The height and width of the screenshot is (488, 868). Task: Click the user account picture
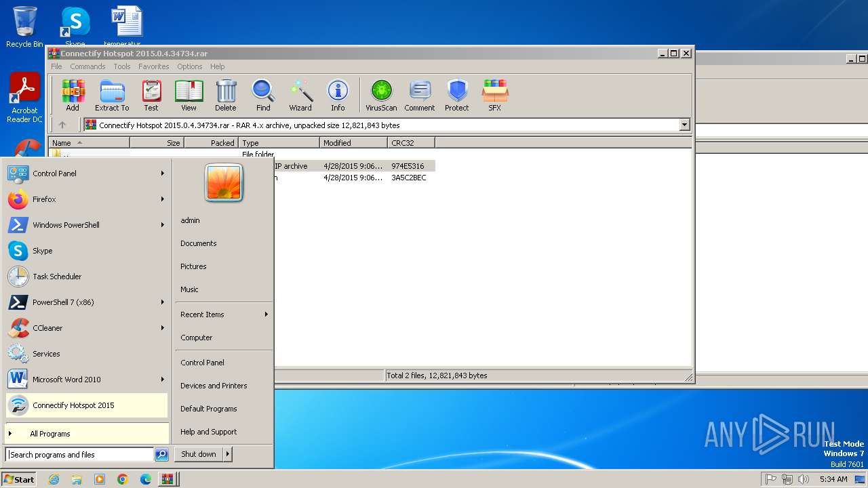click(x=224, y=182)
